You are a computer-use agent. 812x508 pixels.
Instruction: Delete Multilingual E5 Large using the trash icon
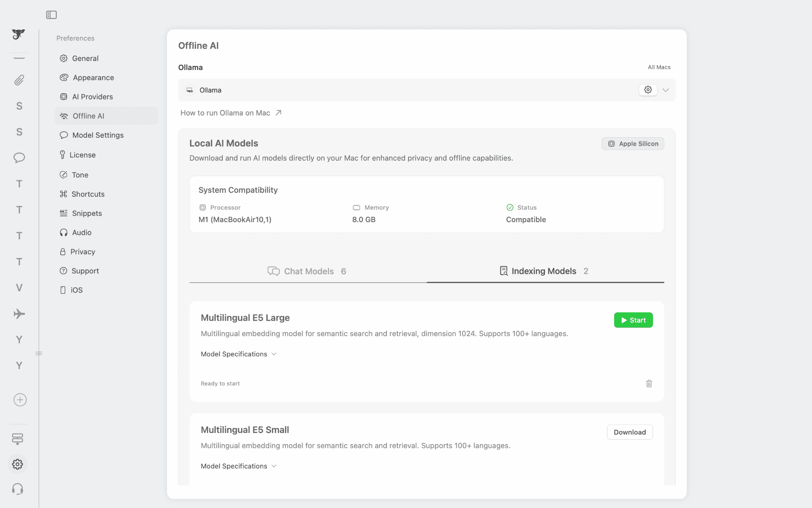649,383
